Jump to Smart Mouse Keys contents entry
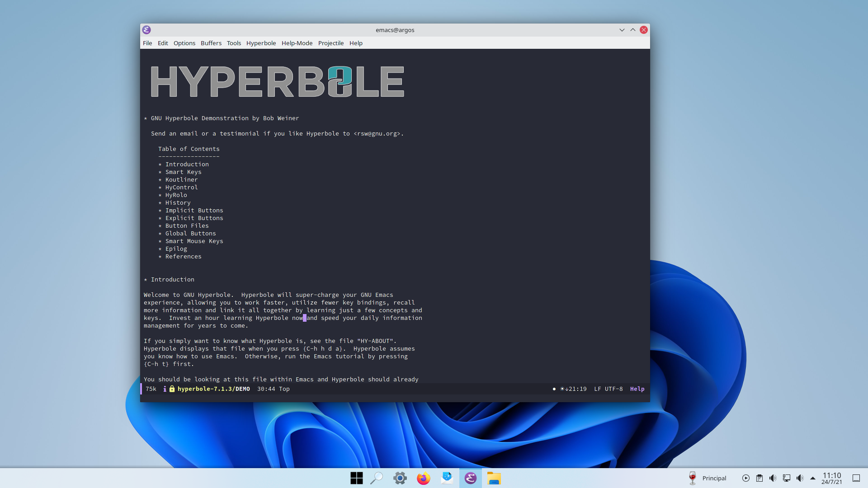Screen dimensions: 868x488 pos(194,241)
